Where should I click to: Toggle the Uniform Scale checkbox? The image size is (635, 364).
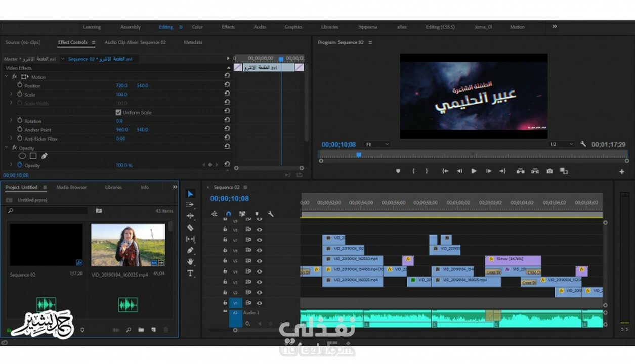(x=118, y=112)
